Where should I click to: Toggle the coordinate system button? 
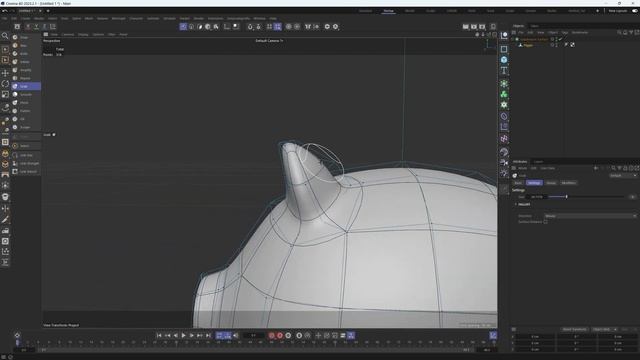53,27
